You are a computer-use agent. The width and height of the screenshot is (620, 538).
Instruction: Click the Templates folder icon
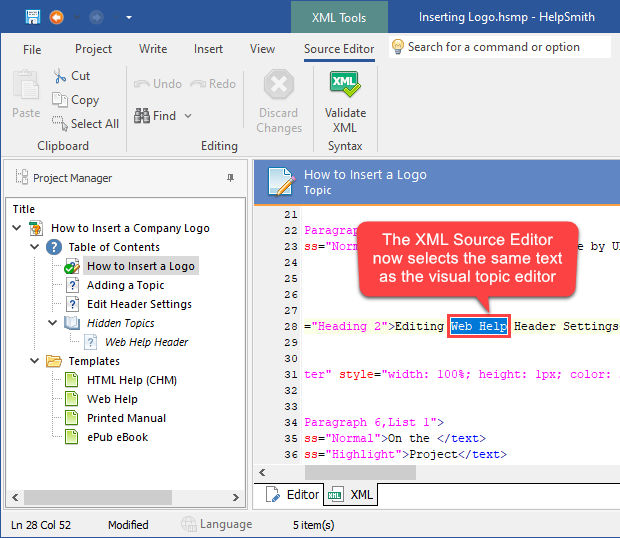point(54,361)
